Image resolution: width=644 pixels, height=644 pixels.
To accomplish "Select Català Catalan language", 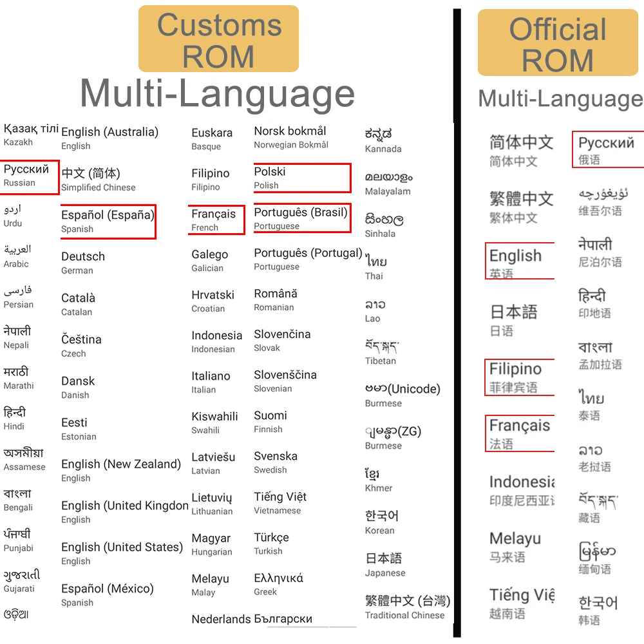I will (x=78, y=305).
